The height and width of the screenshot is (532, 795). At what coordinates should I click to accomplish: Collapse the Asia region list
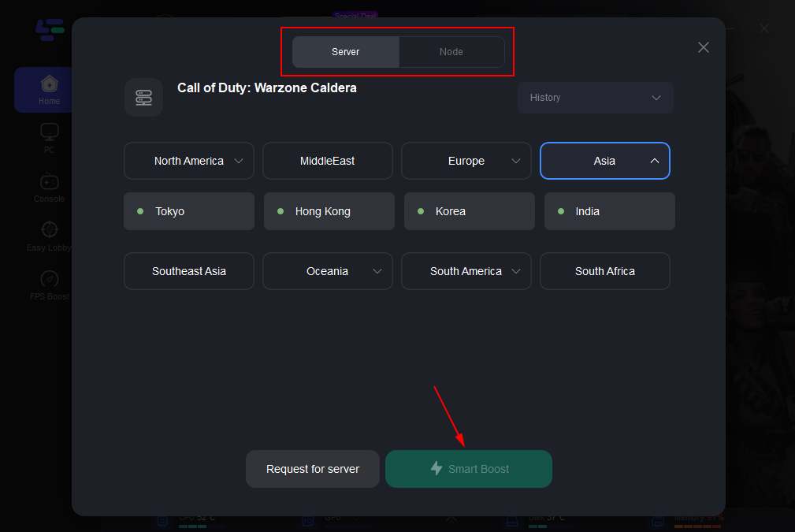(605, 161)
